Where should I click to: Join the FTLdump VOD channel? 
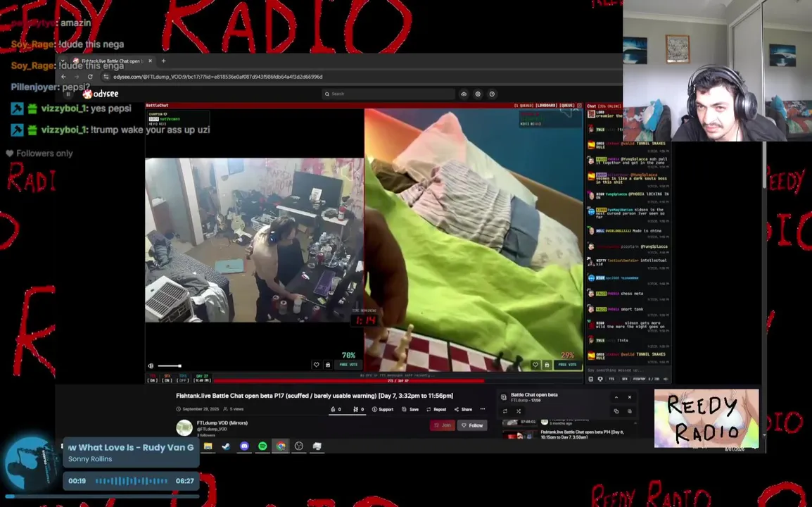pyautogui.click(x=443, y=425)
